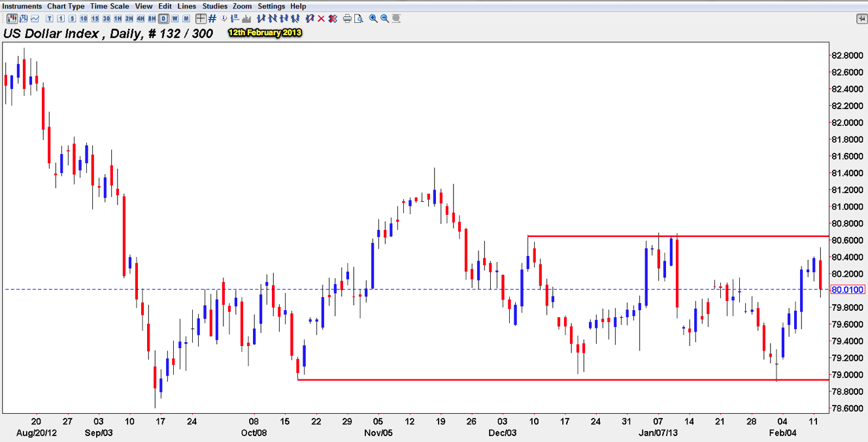The height and width of the screenshot is (442, 868).
Task: Select the bar chart type icon
Action: [24, 18]
